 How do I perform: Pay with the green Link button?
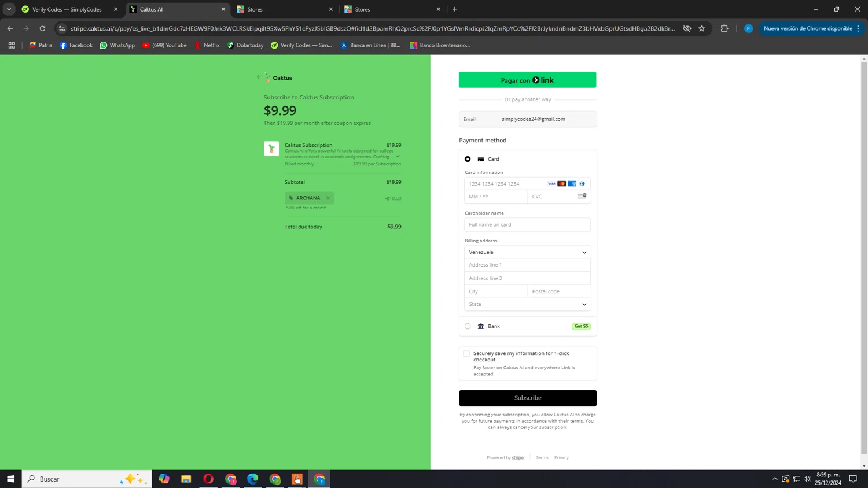[527, 80]
